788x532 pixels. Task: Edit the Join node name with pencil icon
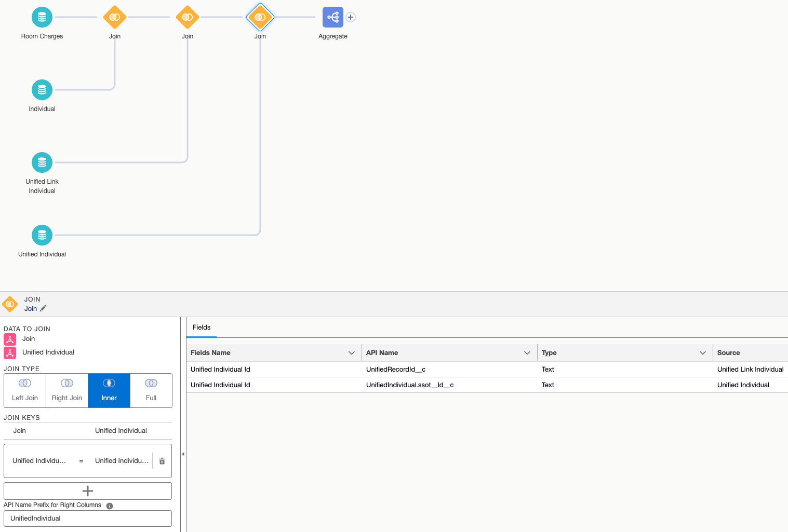(x=43, y=309)
